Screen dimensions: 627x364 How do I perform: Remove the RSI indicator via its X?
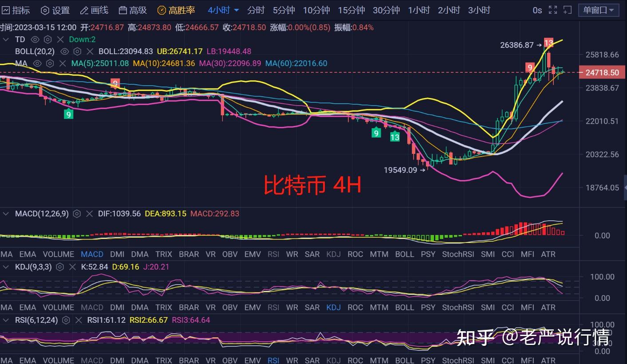[78, 320]
